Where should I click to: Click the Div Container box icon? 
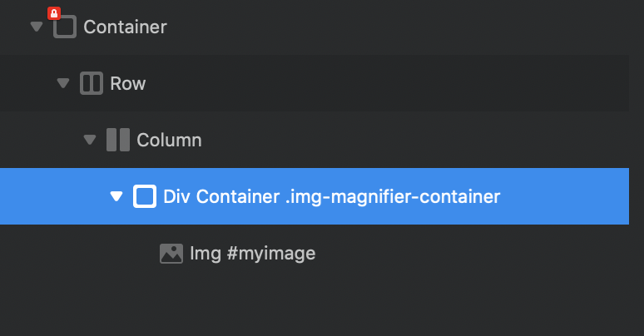(145, 196)
